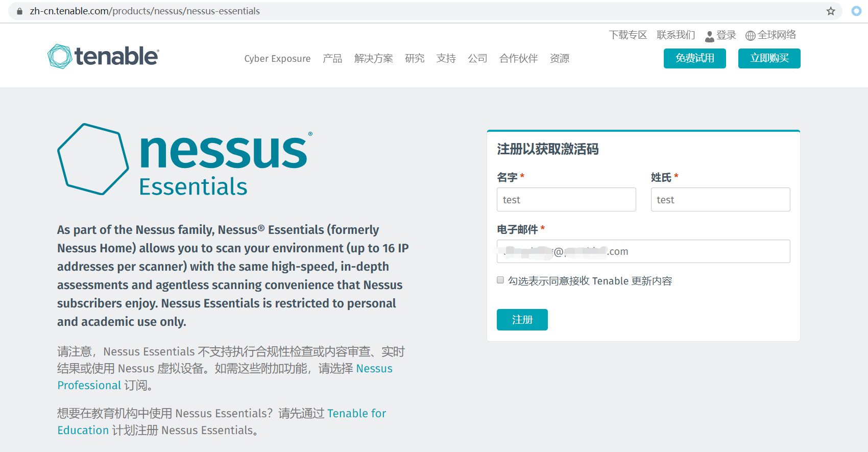Open the 解决方案 menu
The width and height of the screenshot is (868, 452).
click(374, 59)
